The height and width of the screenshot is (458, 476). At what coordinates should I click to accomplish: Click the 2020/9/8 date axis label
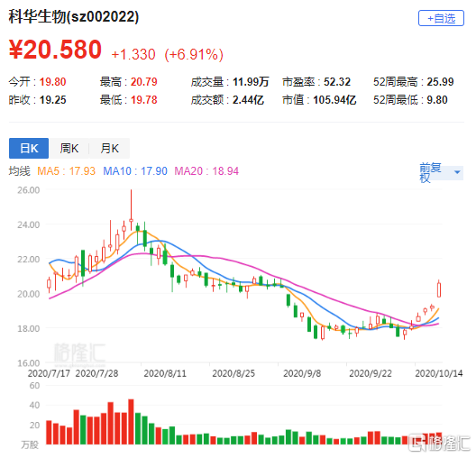tap(302, 373)
